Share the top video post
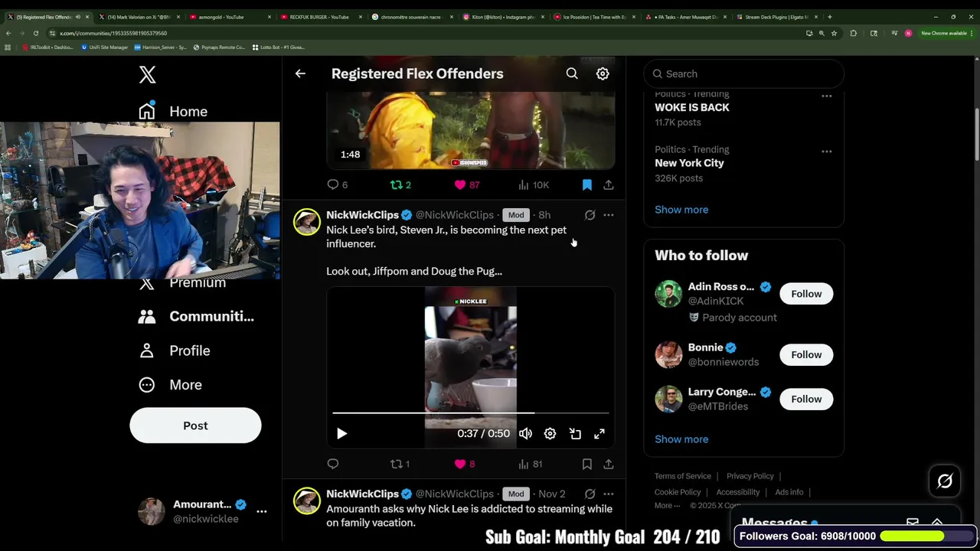 [x=609, y=184]
